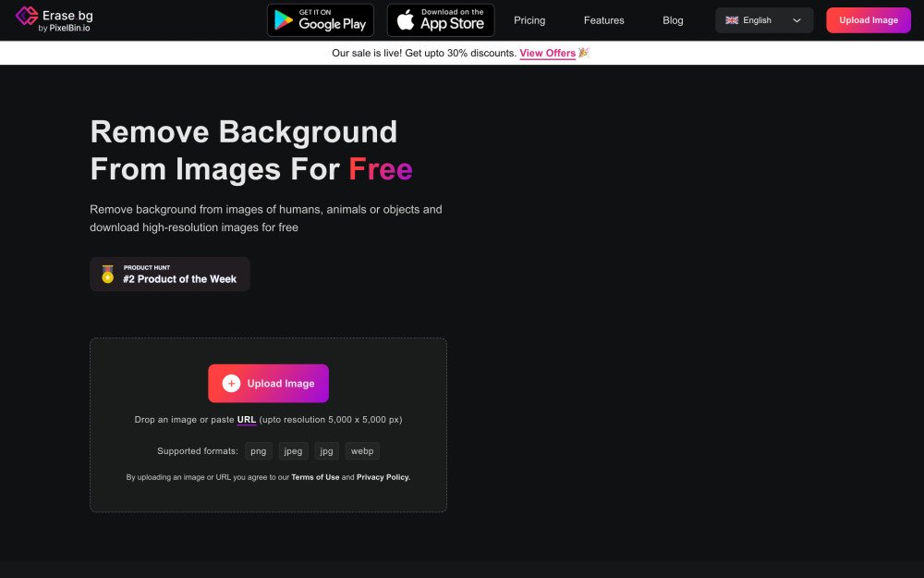Click the party popper emoji in banner
924x578 pixels.
[x=584, y=53]
